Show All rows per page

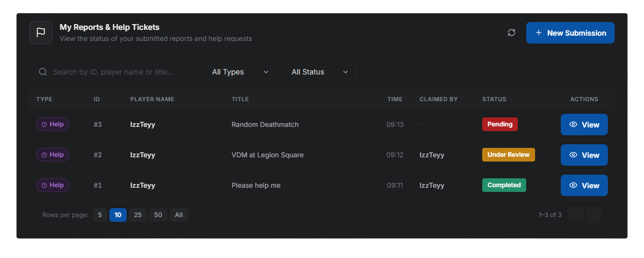tap(179, 215)
